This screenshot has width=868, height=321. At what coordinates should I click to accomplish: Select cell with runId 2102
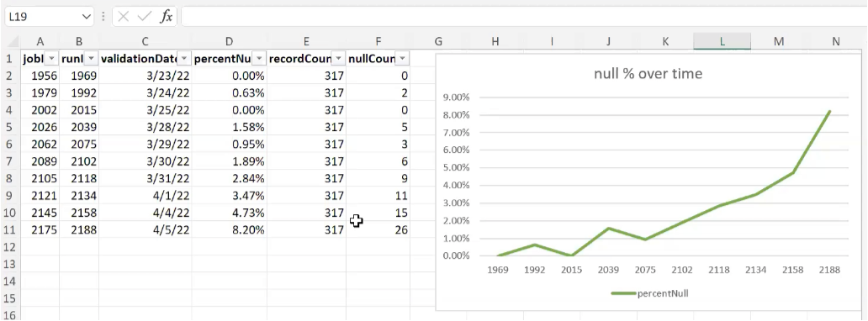[x=79, y=161]
